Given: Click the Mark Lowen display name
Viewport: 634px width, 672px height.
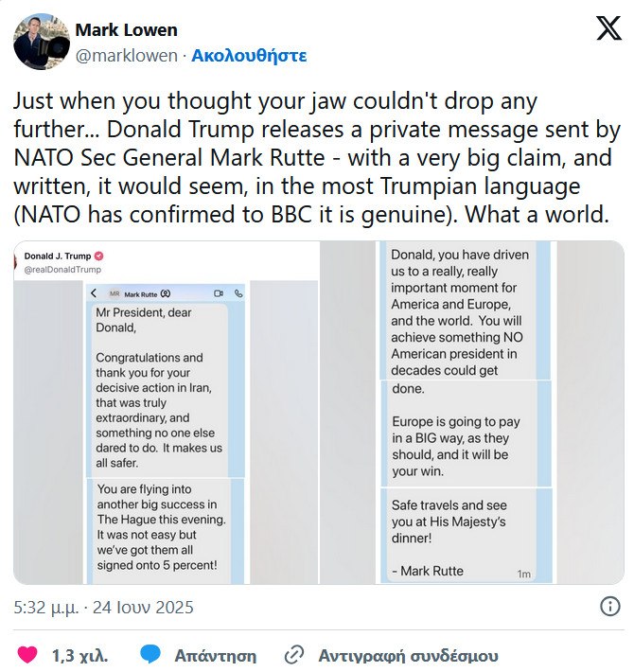Looking at the screenshot, I should tap(126, 30).
